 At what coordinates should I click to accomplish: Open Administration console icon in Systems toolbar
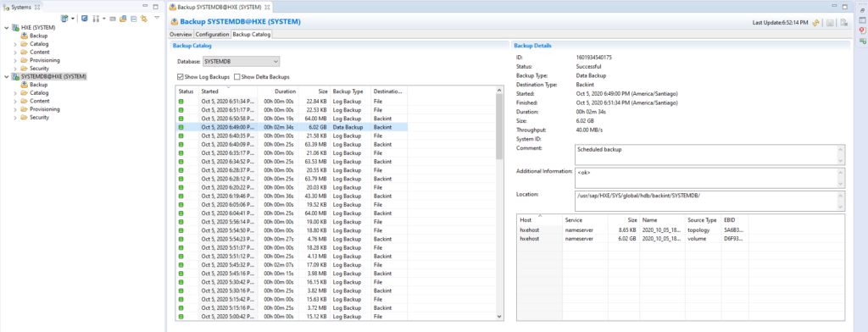tap(85, 19)
